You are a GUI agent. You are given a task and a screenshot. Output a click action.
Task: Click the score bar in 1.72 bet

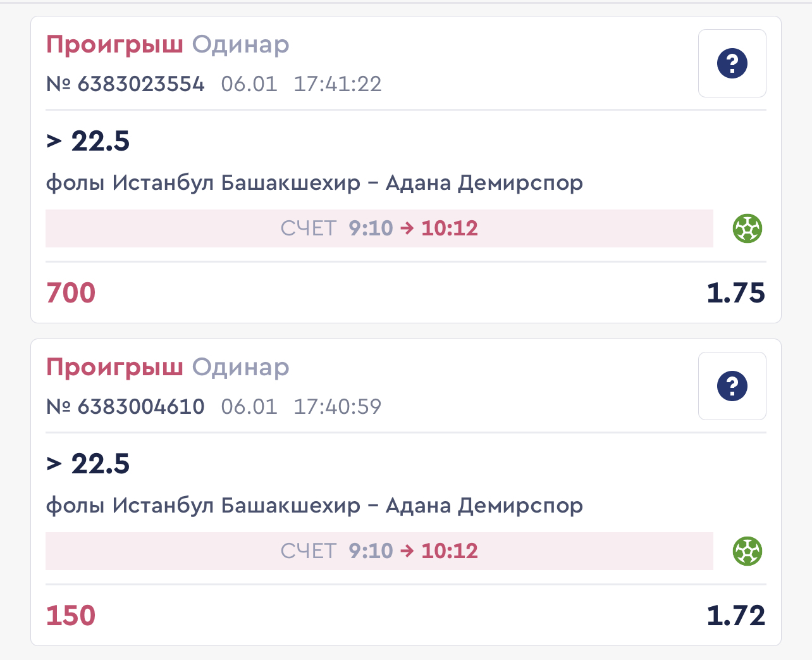tap(379, 551)
